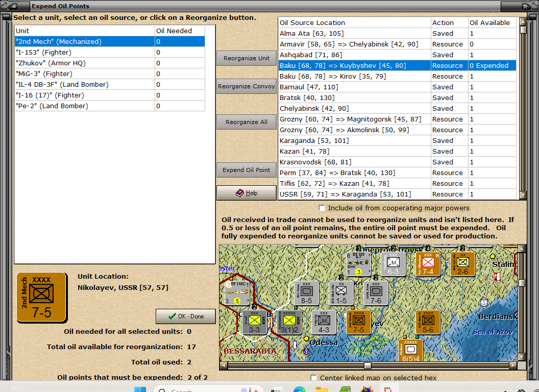The width and height of the screenshot is (539, 392).
Task: Open the Windows Start menu
Action: [x=140, y=389]
